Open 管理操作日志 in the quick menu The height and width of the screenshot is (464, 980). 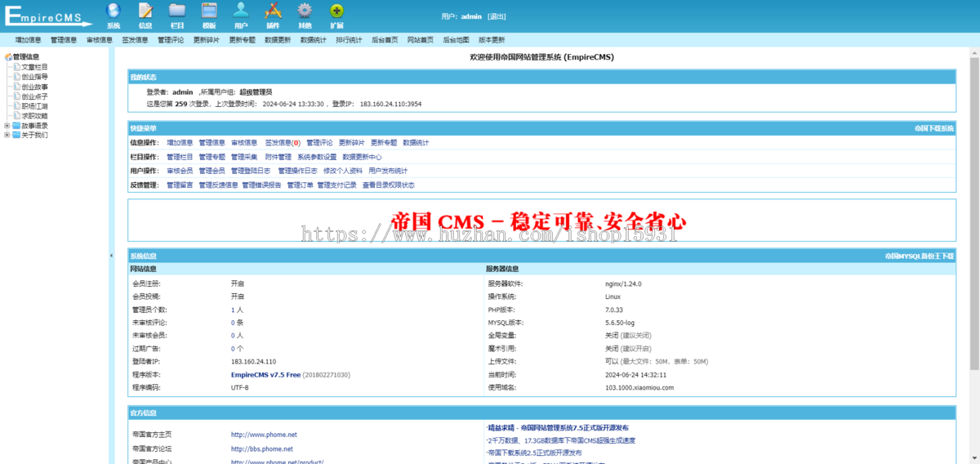coord(297,171)
